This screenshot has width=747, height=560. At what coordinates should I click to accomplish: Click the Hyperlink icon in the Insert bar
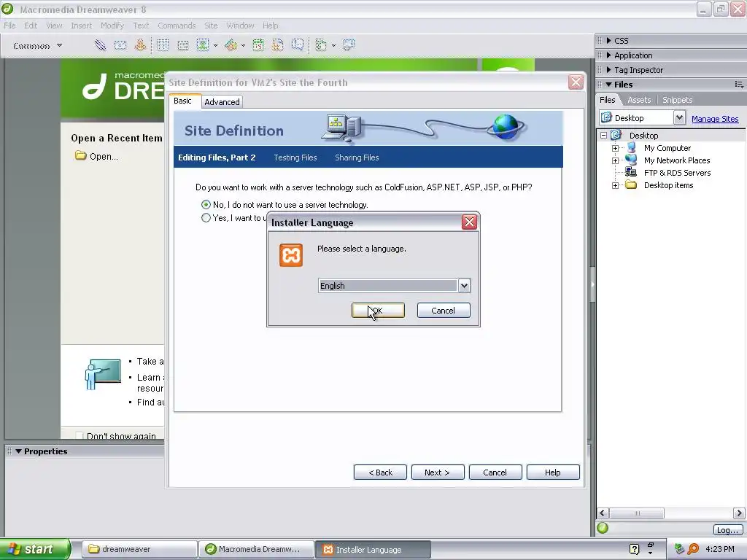point(100,45)
